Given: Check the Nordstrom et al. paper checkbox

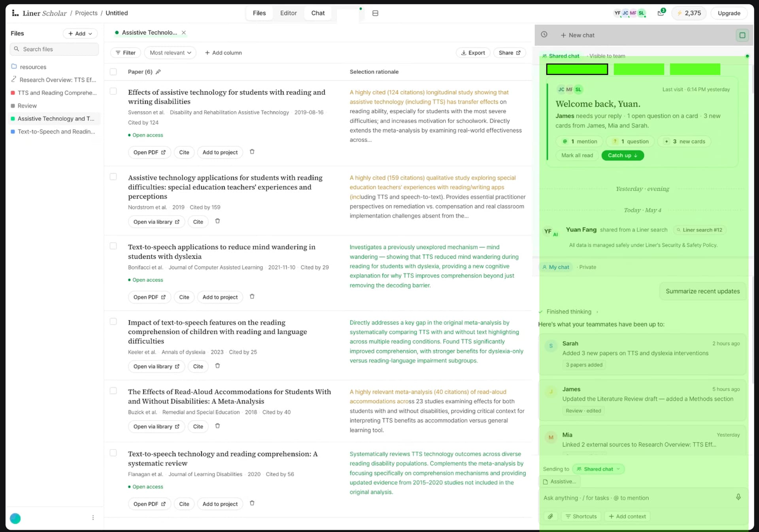Looking at the screenshot, I should (x=113, y=177).
